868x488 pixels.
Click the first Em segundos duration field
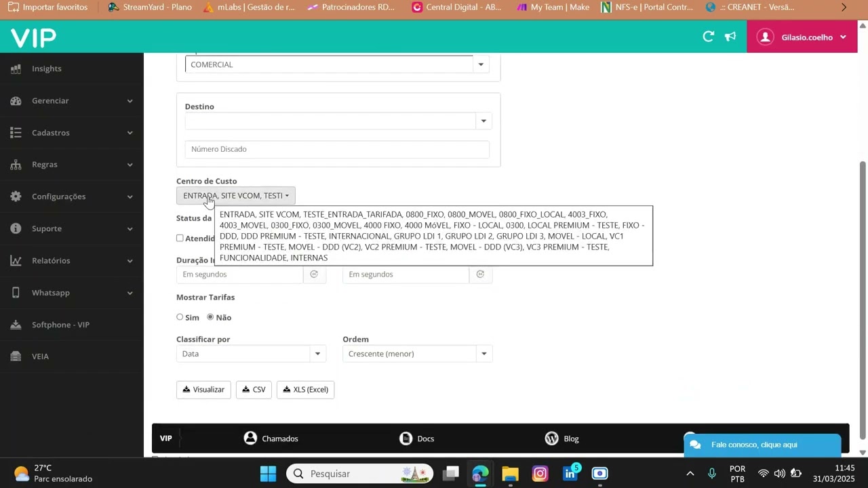[239, 274]
